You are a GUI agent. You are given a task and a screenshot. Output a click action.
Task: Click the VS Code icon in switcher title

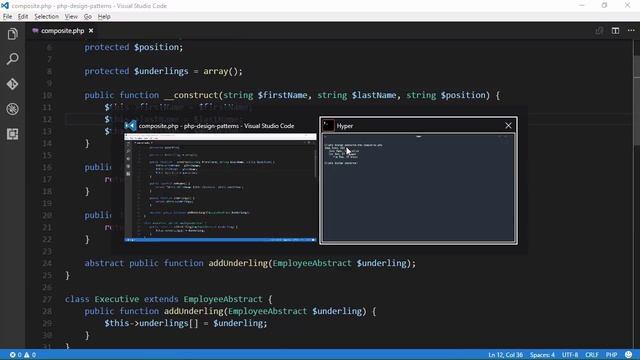pos(130,126)
